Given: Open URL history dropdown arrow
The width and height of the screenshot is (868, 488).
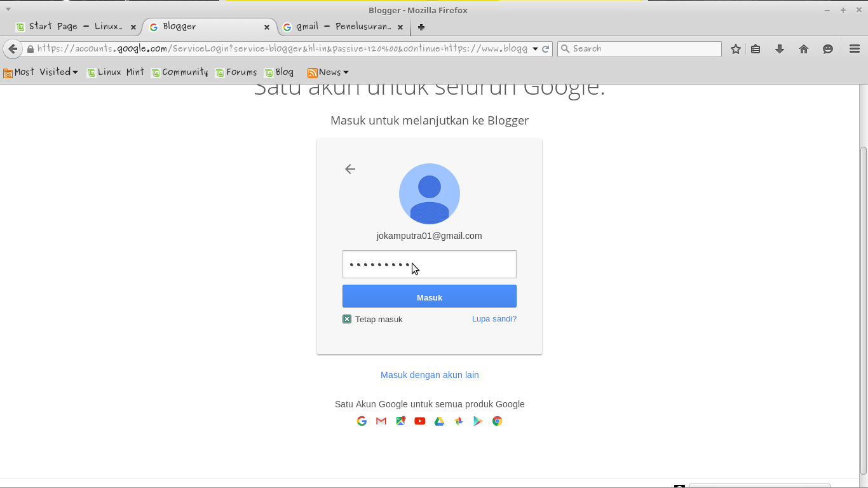Looking at the screenshot, I should (x=535, y=49).
